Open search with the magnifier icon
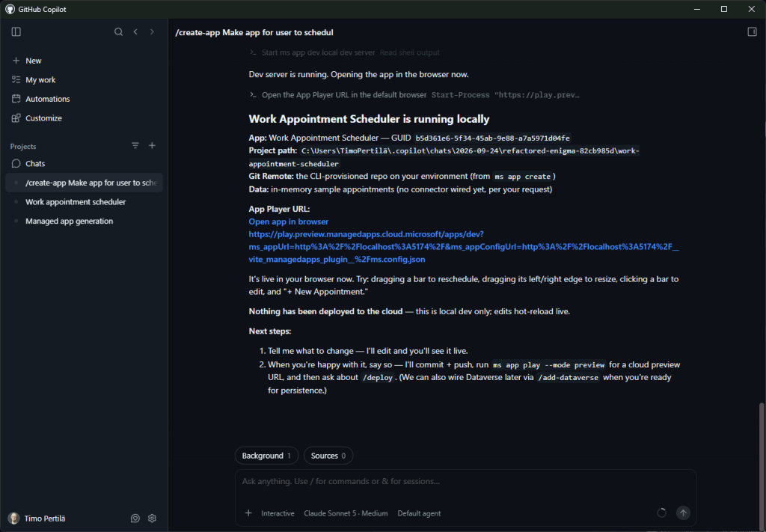 [x=118, y=31]
